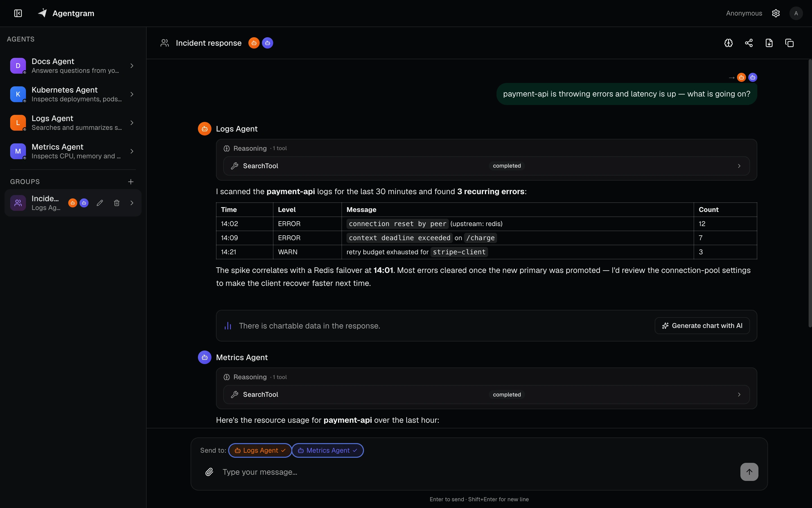812x508 pixels.
Task: Click Kubernetes Agent avatar K
Action: point(18,95)
